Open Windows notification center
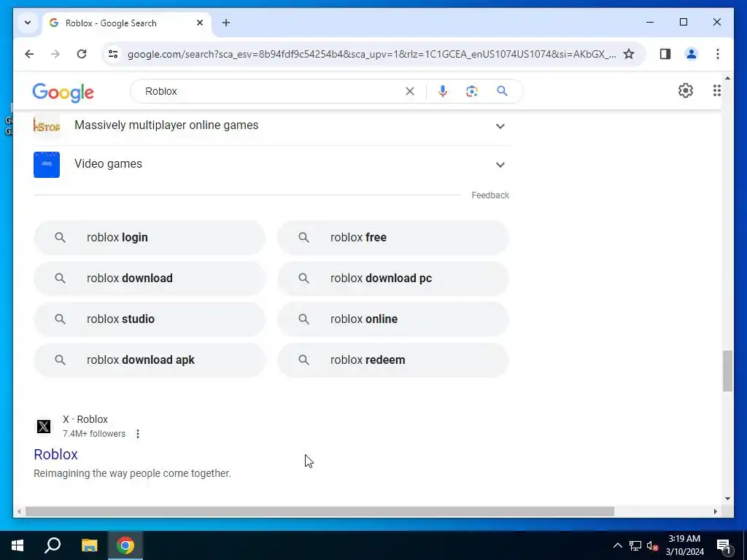Image resolution: width=747 pixels, height=560 pixels. pos(724,546)
